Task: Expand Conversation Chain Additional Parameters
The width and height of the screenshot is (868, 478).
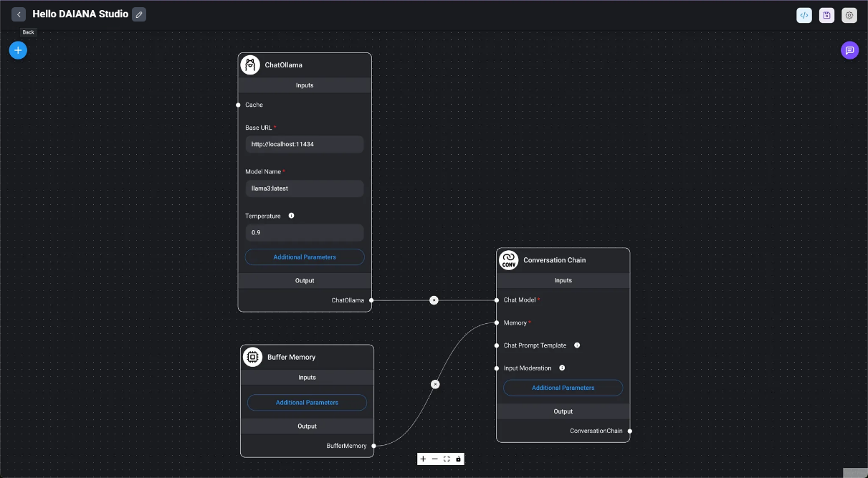Action: pos(563,388)
